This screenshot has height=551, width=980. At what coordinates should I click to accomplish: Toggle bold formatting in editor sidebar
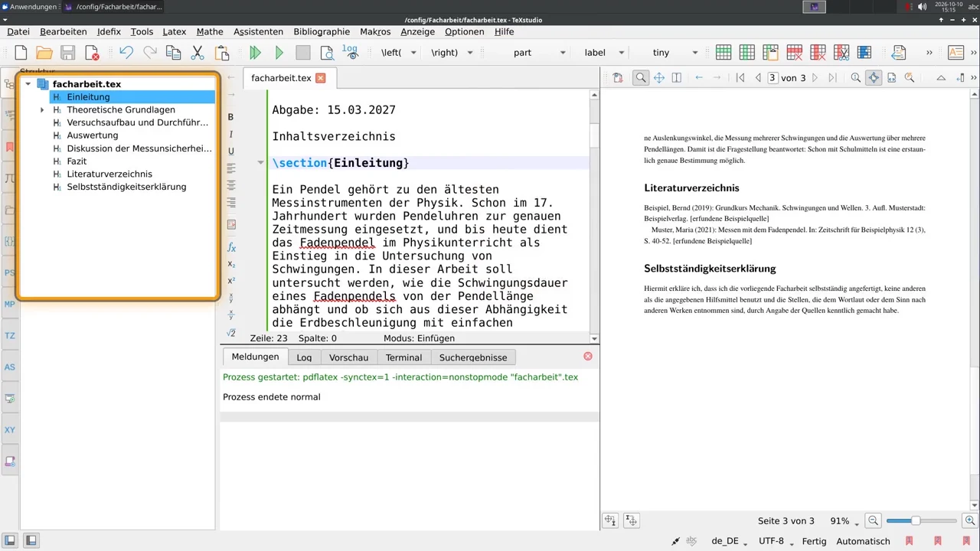pyautogui.click(x=230, y=117)
